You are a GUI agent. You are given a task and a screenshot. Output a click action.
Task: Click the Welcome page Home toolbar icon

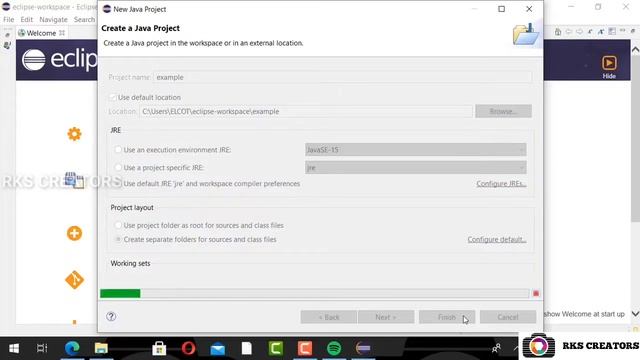point(558,32)
